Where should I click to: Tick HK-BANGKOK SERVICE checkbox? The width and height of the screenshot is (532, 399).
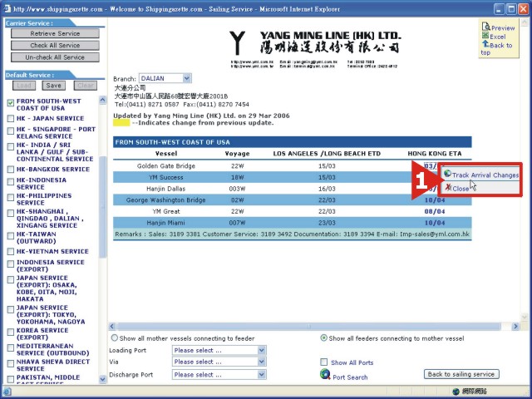(x=11, y=170)
